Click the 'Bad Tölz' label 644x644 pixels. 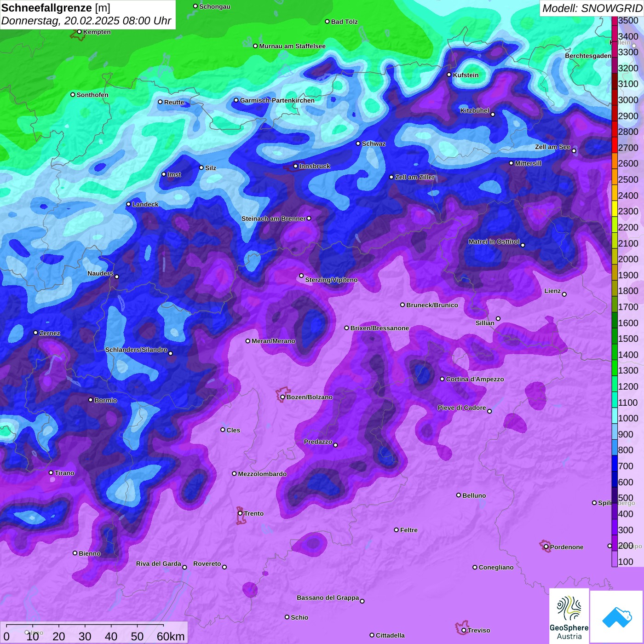(x=344, y=22)
